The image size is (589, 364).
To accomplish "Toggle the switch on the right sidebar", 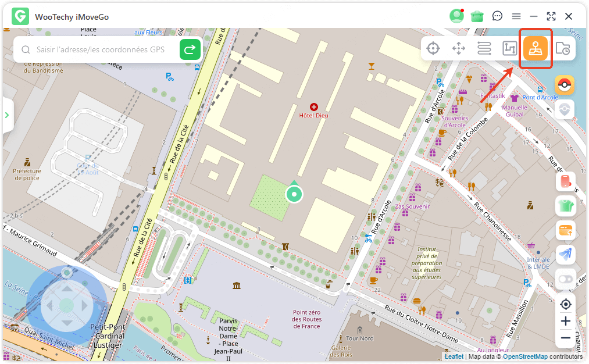I will pos(565,279).
